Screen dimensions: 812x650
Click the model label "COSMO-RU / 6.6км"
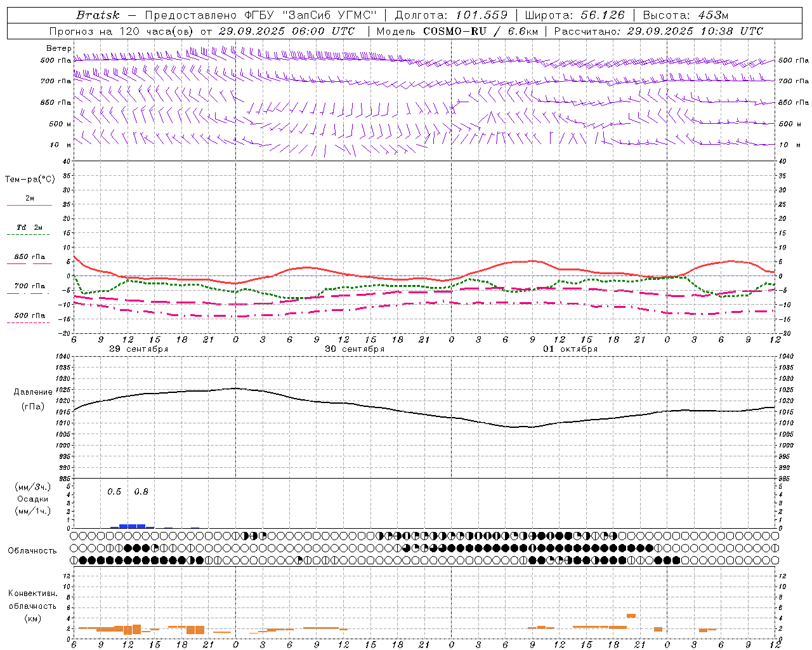point(481,31)
